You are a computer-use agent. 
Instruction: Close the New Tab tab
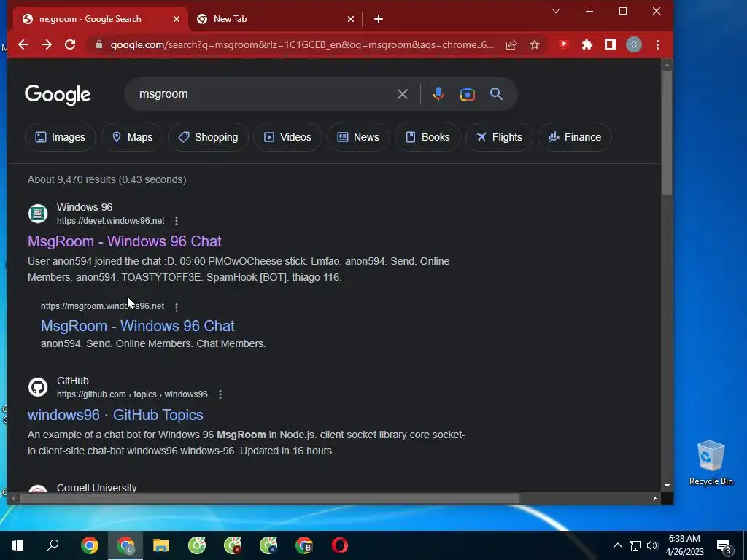(x=351, y=19)
